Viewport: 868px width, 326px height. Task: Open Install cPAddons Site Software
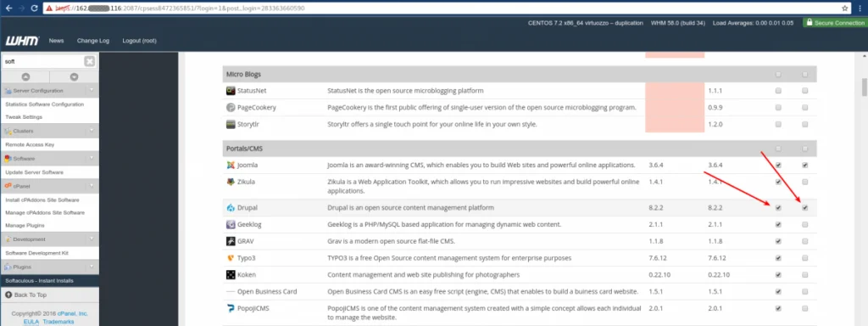42,200
